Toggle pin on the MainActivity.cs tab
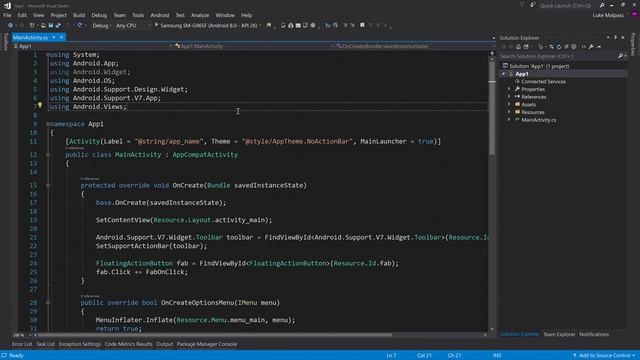This screenshot has width=640, height=360. pos(53,37)
